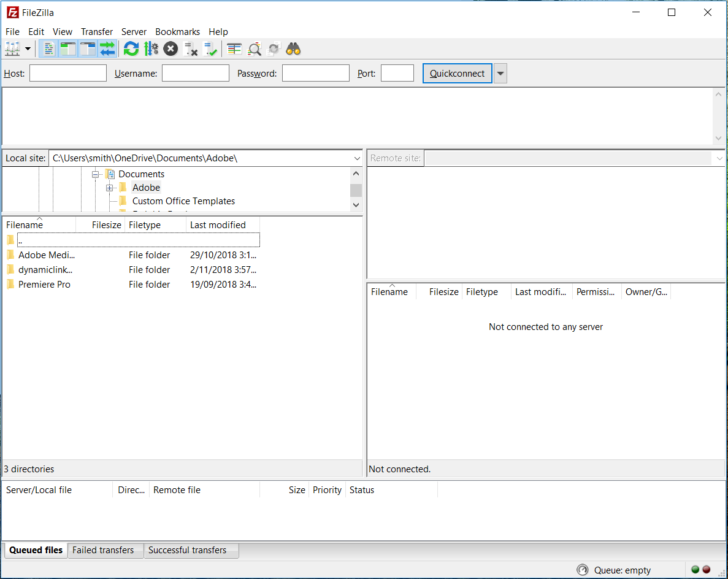Select the Premiere Pro folder row
This screenshot has width=728, height=579.
coord(132,285)
